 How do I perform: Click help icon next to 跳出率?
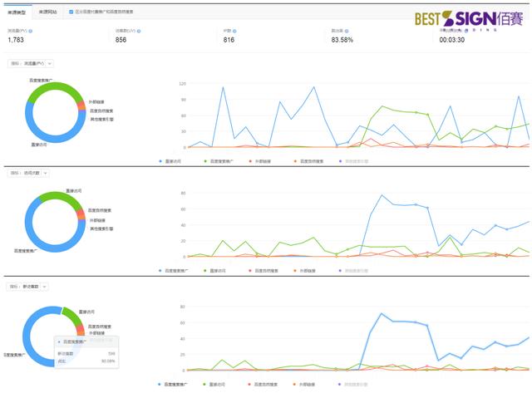pyautogui.click(x=347, y=31)
